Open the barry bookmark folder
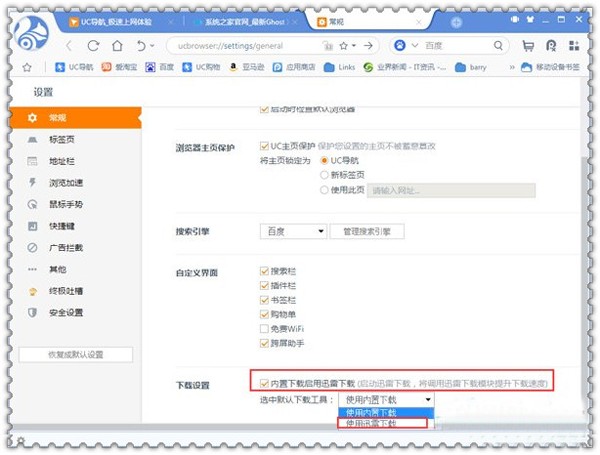This screenshot has width=600, height=455. pos(471,67)
